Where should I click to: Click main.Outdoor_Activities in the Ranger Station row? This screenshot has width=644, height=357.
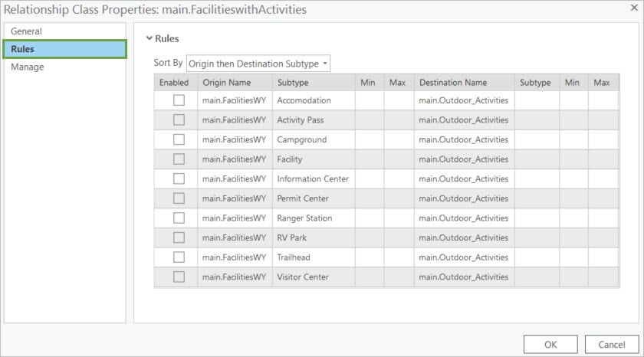[x=463, y=218]
